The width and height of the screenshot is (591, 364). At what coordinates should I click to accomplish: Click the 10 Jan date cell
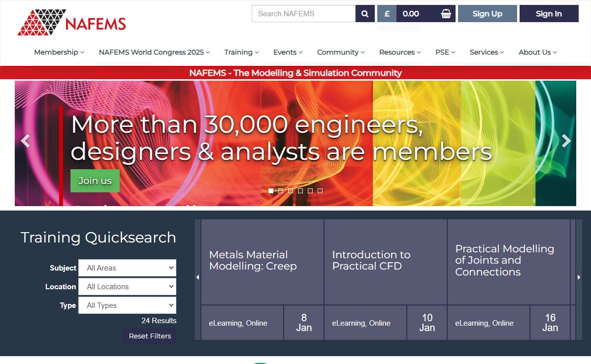[x=427, y=323]
